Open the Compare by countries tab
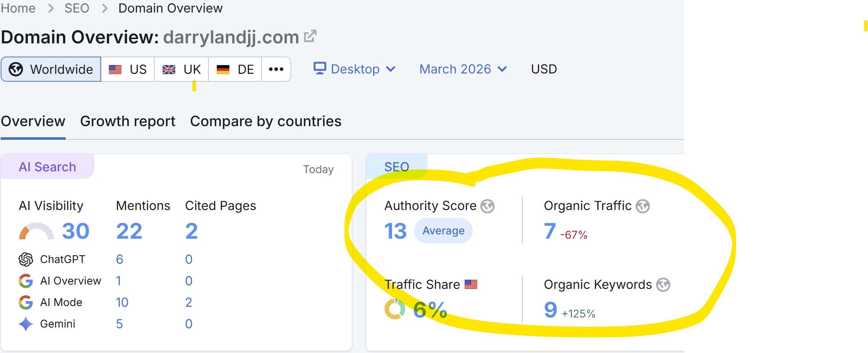Image resolution: width=868 pixels, height=353 pixels. (x=265, y=121)
